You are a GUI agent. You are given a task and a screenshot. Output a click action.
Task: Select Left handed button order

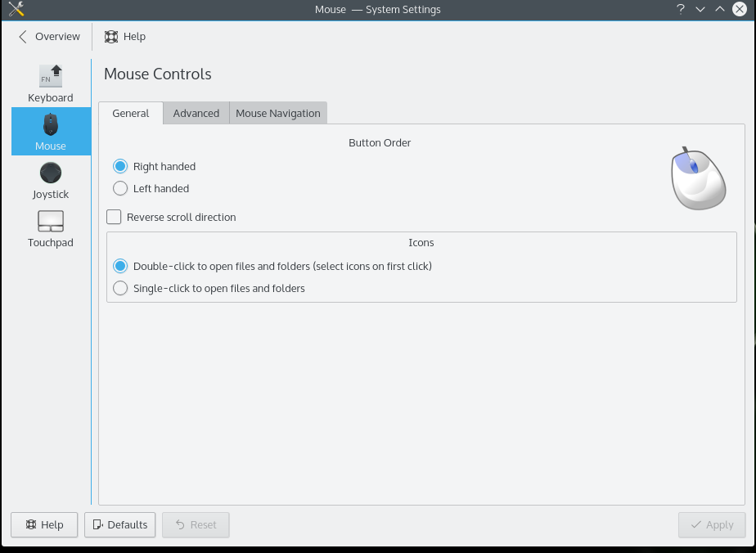click(151, 188)
